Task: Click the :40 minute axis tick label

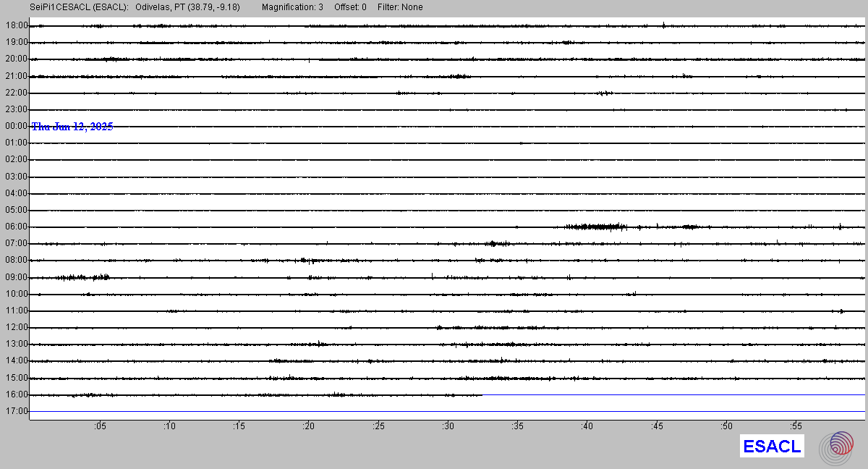Action: (587, 426)
